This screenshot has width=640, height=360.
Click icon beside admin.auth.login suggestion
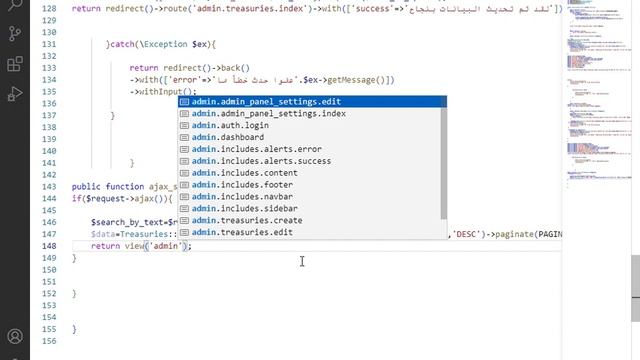click(184, 126)
